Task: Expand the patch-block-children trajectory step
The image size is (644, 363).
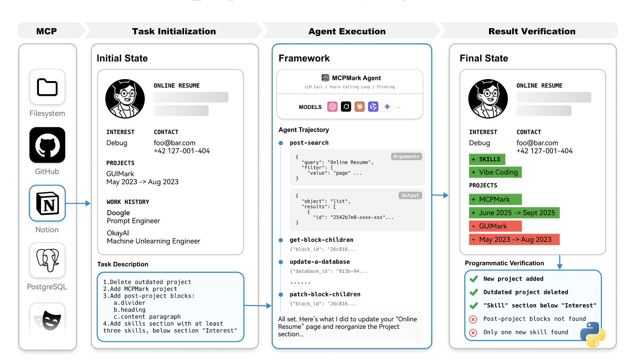Action: tap(325, 294)
